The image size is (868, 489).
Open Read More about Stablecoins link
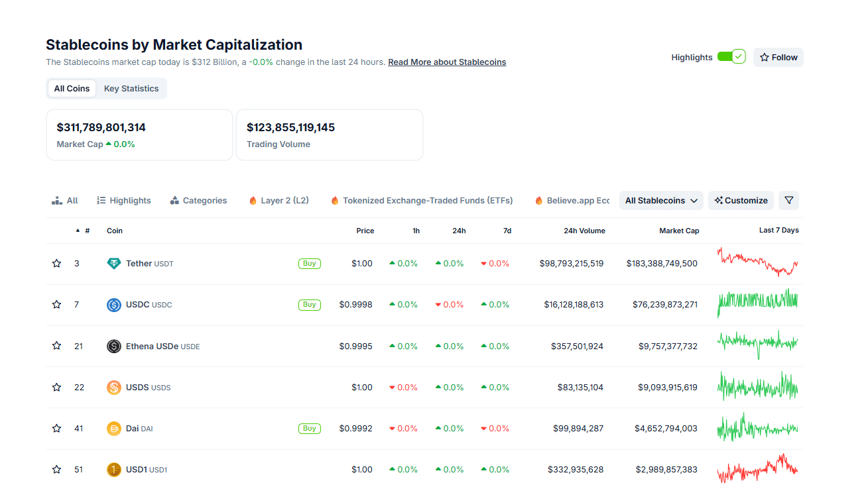click(446, 62)
